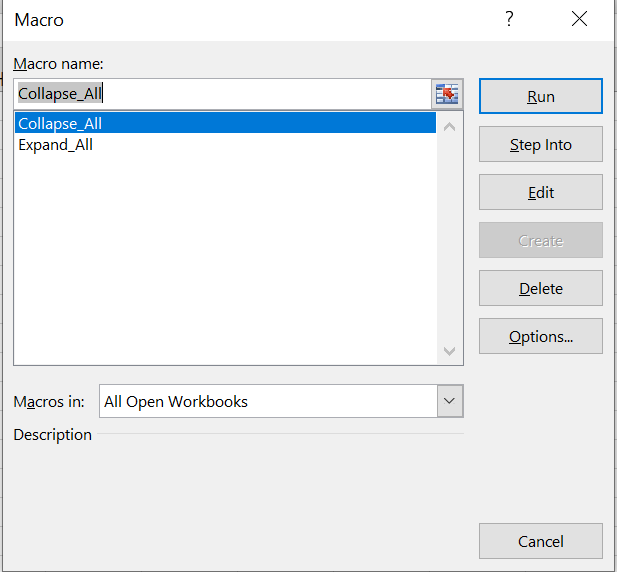Click the scroll down arrow in macro list
The width and height of the screenshot is (617, 572).
tap(449, 351)
